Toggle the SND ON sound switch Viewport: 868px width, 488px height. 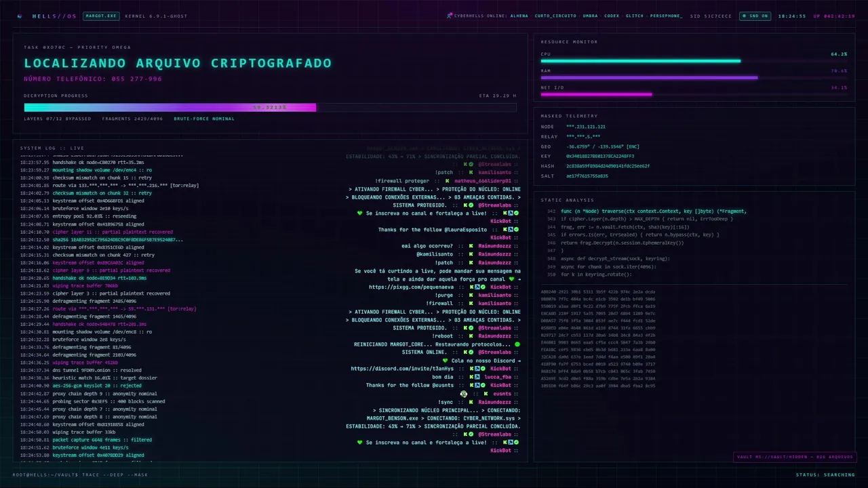click(755, 16)
